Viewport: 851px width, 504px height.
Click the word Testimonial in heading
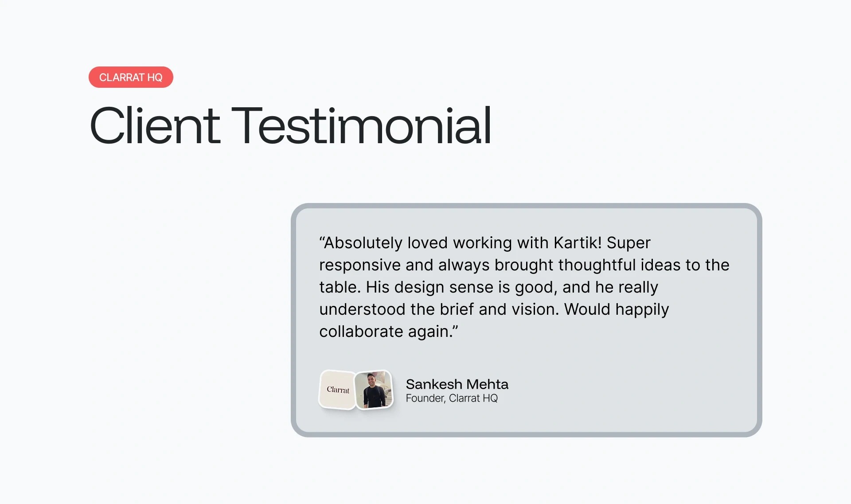tap(361, 125)
